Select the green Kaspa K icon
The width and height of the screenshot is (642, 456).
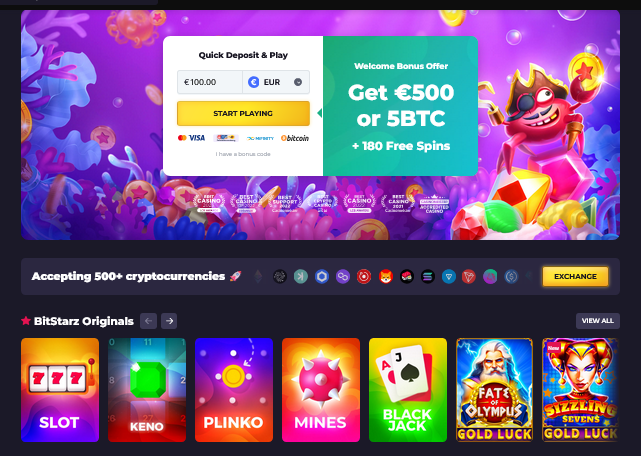[x=301, y=277]
